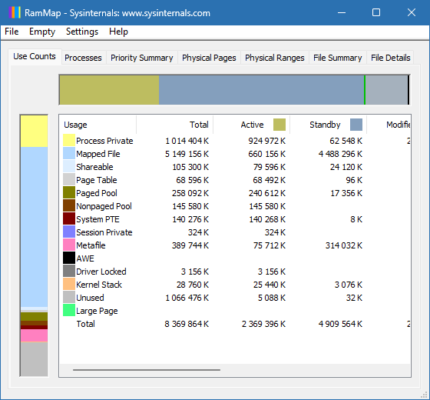Image resolution: width=430 pixels, height=400 pixels.
Task: Click the Total row label
Action: pos(86,324)
